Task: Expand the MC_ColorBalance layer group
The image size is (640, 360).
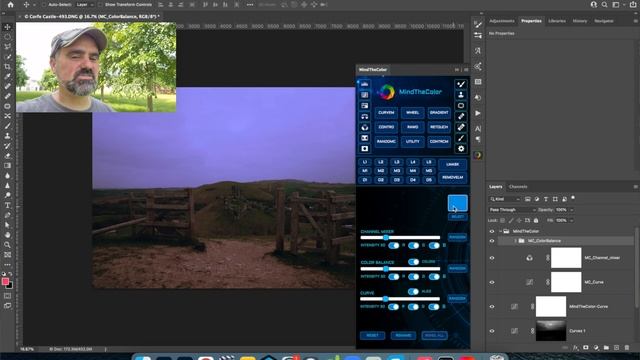Action: tap(516, 241)
